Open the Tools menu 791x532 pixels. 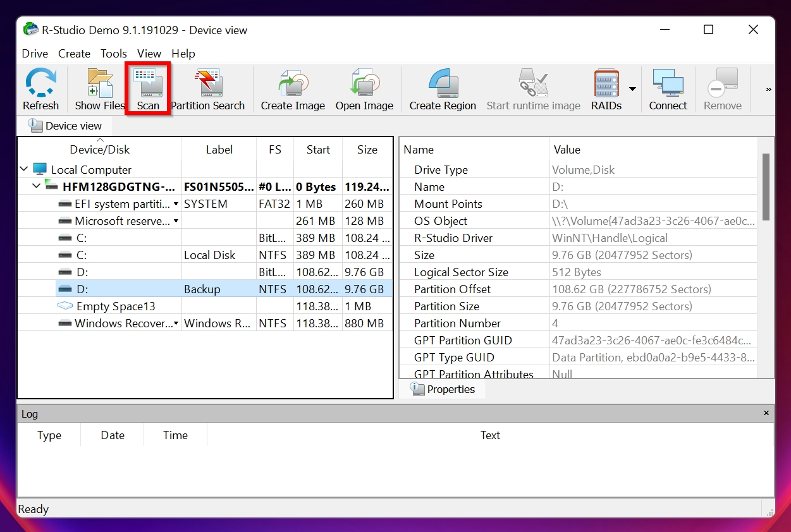(x=114, y=54)
